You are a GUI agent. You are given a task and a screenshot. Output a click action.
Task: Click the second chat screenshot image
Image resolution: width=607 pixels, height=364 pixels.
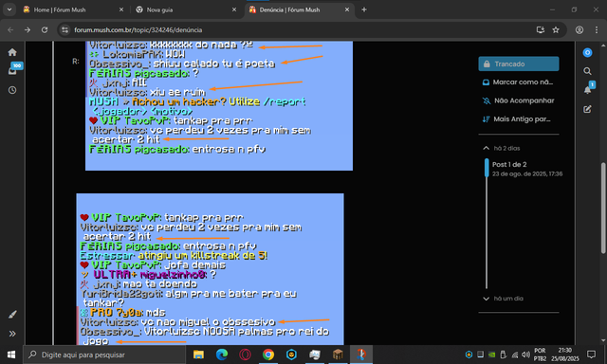(210, 269)
